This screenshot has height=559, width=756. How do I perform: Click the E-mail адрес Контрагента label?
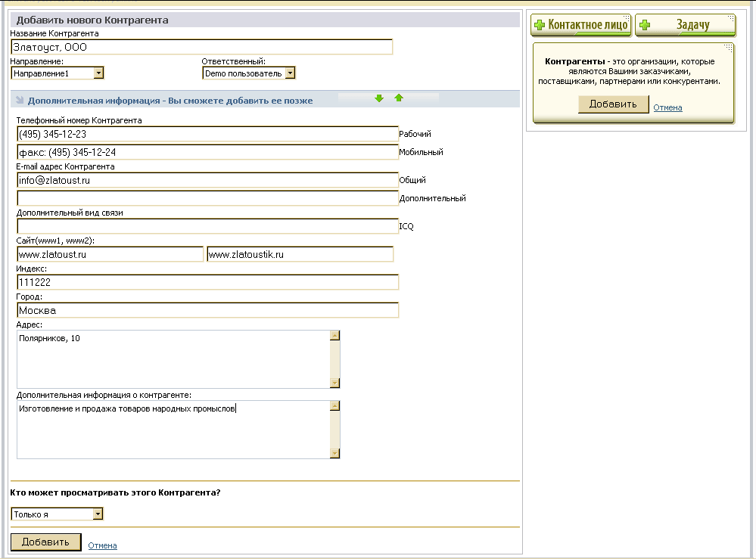tap(66, 166)
